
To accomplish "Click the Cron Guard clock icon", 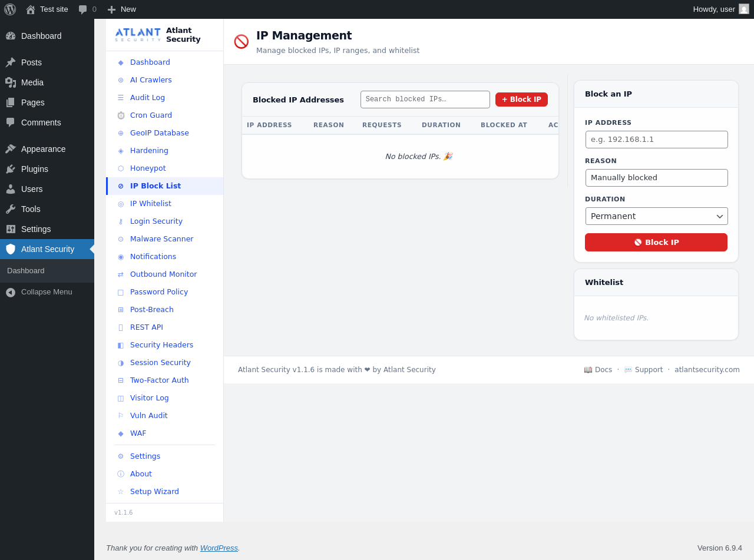I will (121, 115).
